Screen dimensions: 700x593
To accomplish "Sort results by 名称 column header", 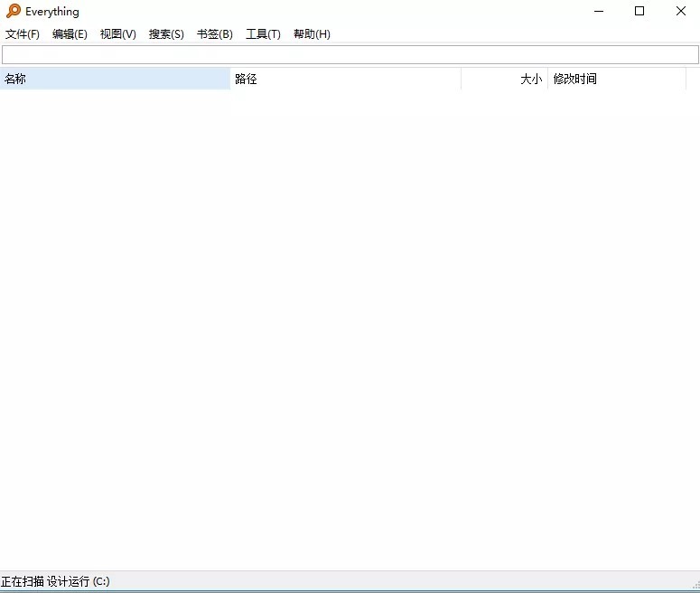I will click(x=115, y=79).
